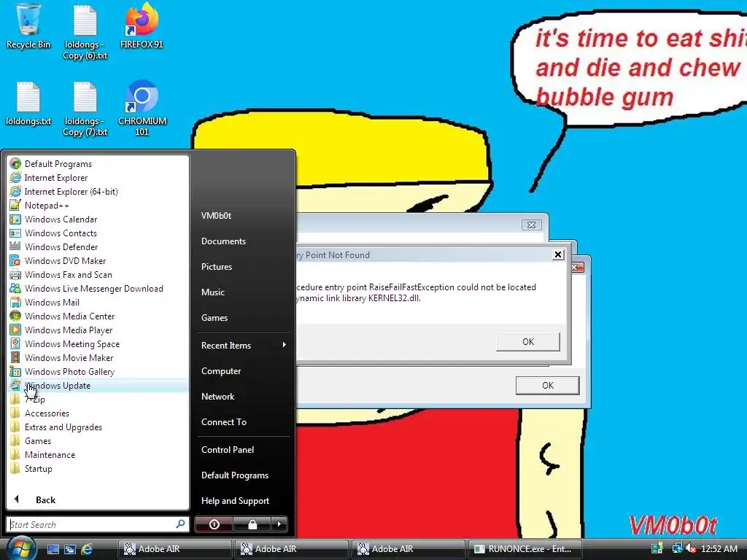747x560 pixels.
Task: Click the magnifier icon in Start Search
Action: pos(180,524)
